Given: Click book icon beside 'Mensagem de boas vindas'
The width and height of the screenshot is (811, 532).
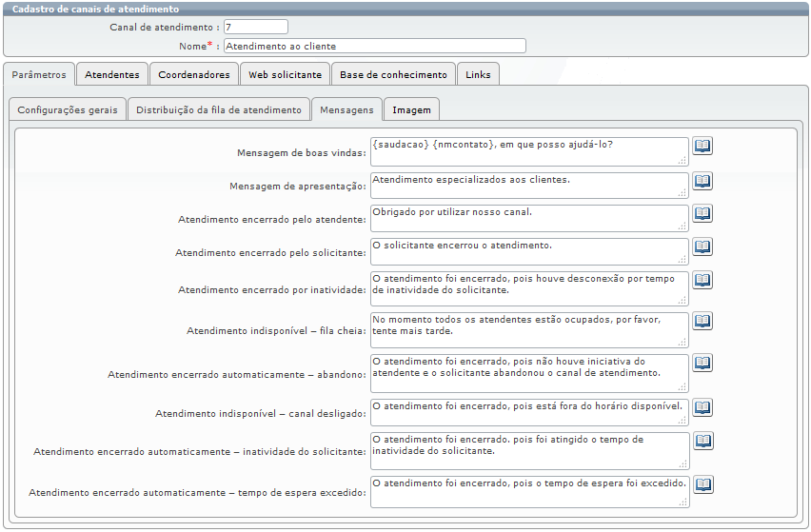Looking at the screenshot, I should coord(702,146).
